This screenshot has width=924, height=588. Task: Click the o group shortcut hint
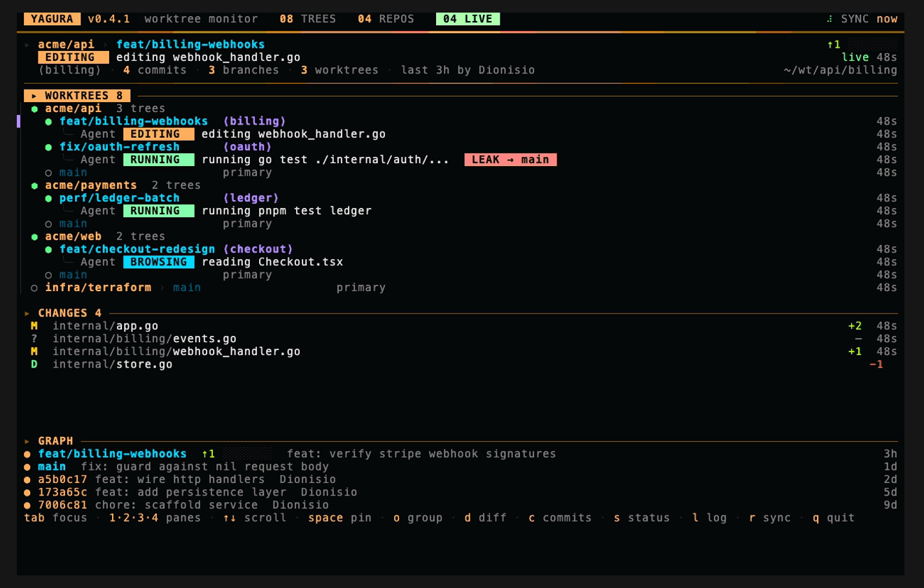coord(418,518)
